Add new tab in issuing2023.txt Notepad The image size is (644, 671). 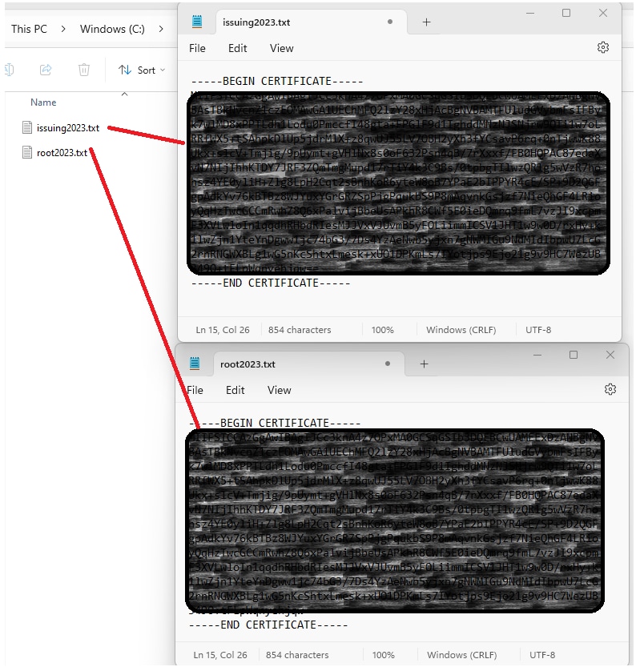[x=426, y=22]
